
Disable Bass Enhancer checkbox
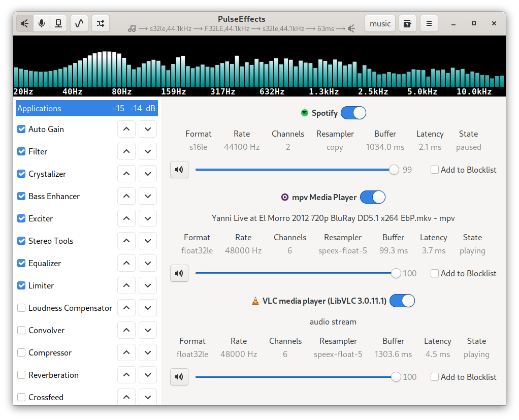click(21, 196)
